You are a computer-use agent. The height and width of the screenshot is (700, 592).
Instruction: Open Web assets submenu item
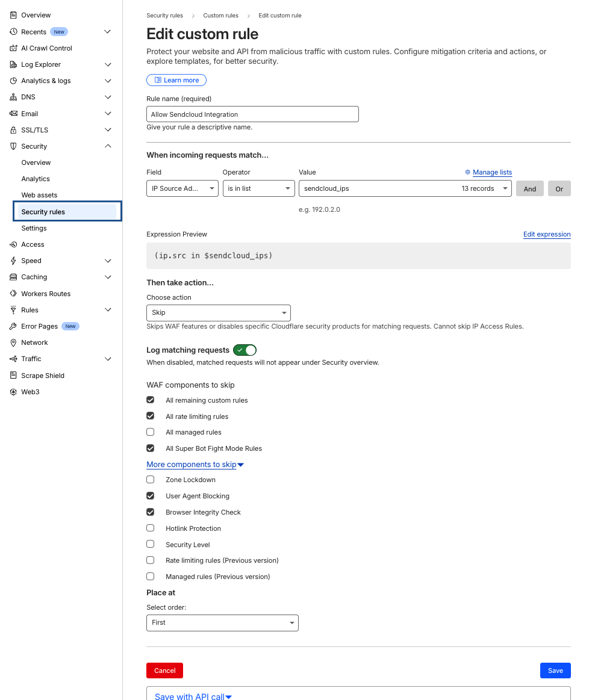39,195
